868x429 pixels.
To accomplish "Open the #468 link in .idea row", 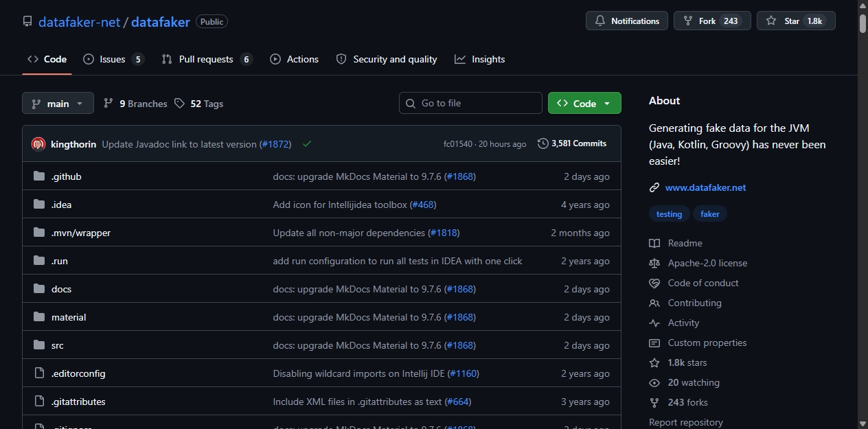I will [x=423, y=205].
